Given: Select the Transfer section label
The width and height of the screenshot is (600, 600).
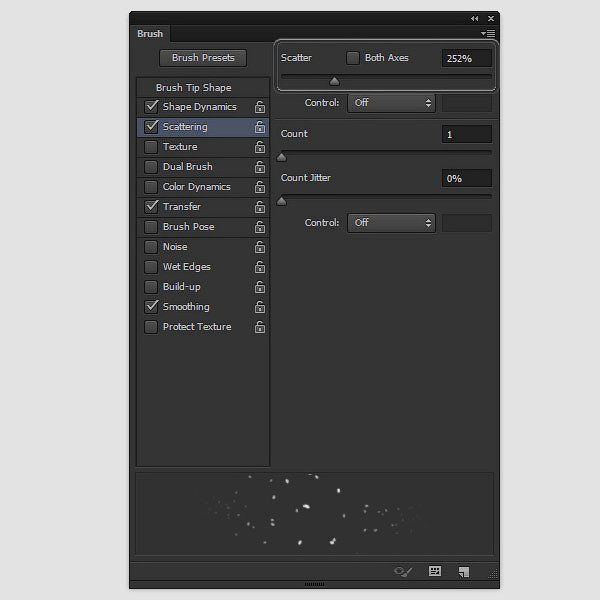Looking at the screenshot, I should point(182,207).
